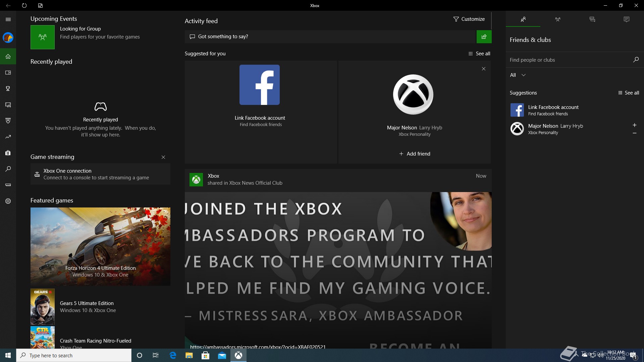
Task: Launch Microsoft Edge from taskbar
Action: [173, 355]
